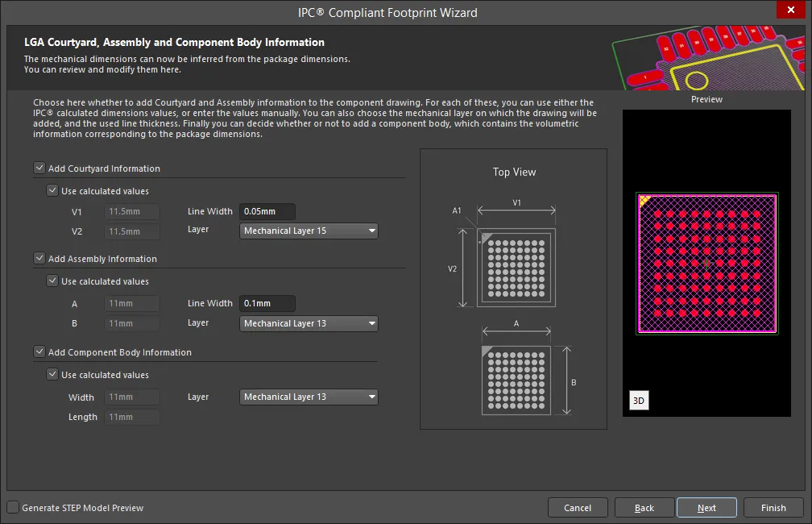Click the assembly Line Width 0.1mm field
Viewport: 812px width, 524px height.
[267, 303]
